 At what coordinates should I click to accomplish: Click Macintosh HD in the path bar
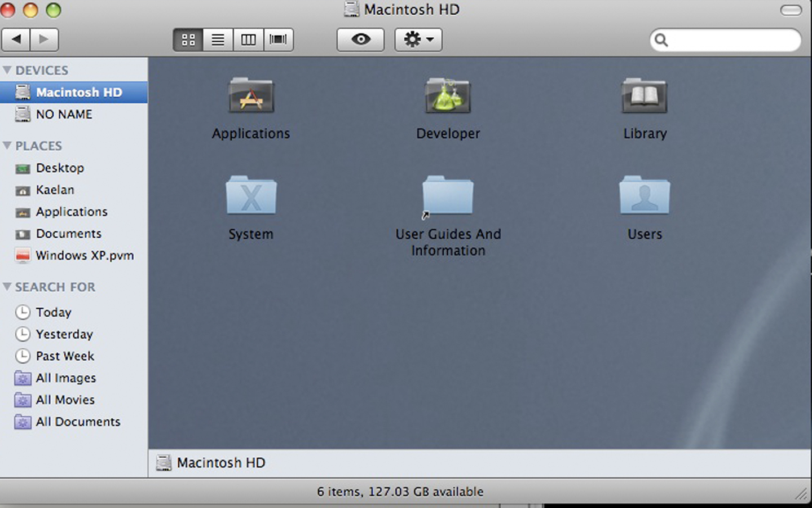pos(210,463)
